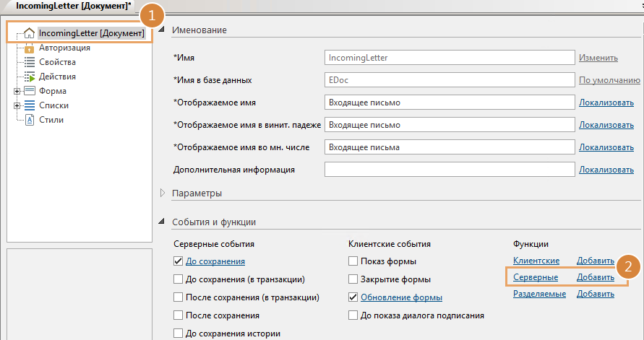Collapse the События и функции section
This screenshot has width=644, height=340.
(162, 222)
